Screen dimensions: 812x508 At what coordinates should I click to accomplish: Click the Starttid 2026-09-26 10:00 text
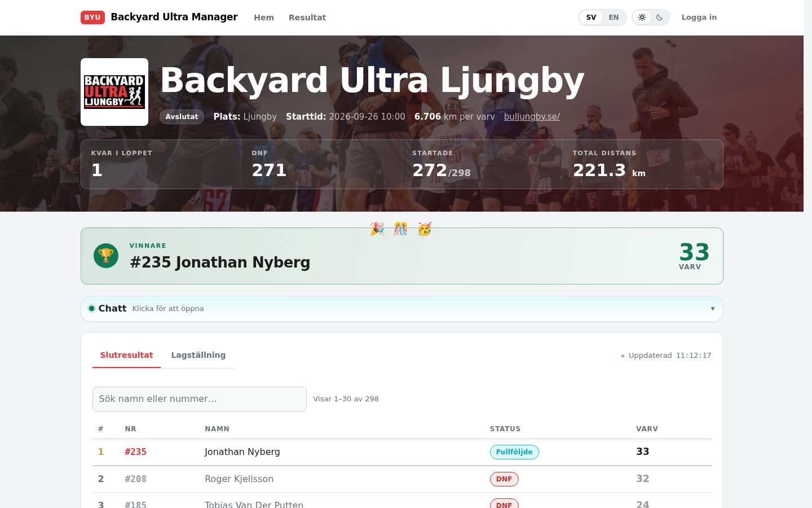coord(346,116)
